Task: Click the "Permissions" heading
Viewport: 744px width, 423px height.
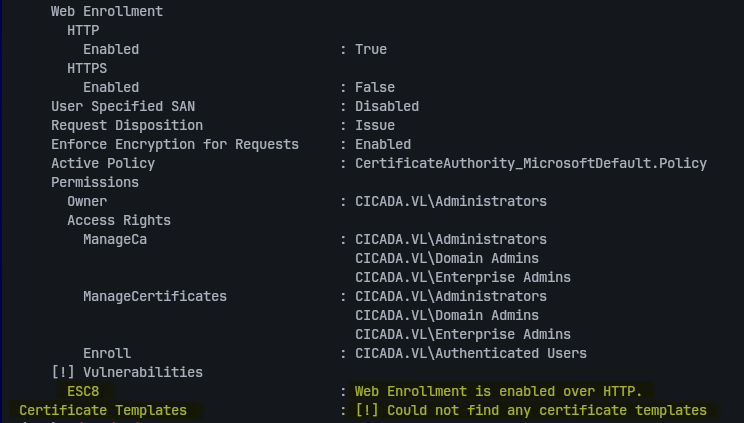Action: [x=95, y=182]
